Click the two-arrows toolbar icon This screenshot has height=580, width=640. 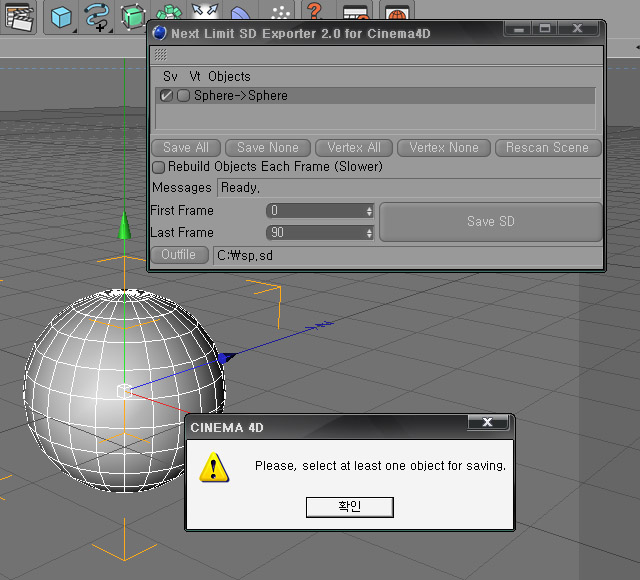coord(205,10)
